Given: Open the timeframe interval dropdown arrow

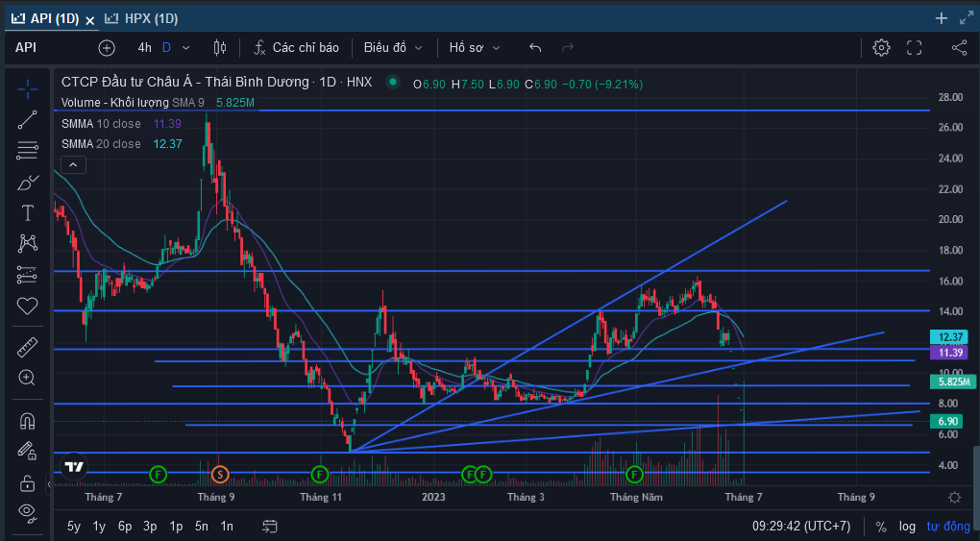Looking at the screenshot, I should click(185, 47).
